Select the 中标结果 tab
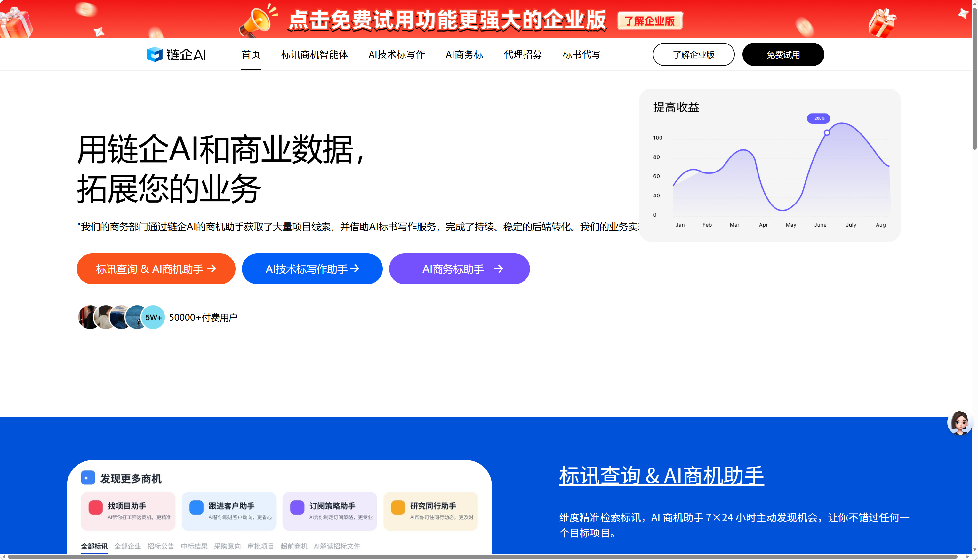The image size is (978, 560). [x=194, y=546]
